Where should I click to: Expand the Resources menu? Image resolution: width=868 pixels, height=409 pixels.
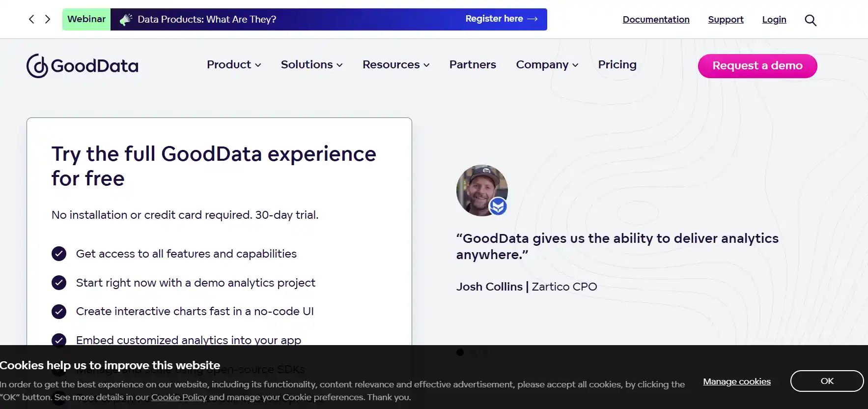pyautogui.click(x=396, y=64)
